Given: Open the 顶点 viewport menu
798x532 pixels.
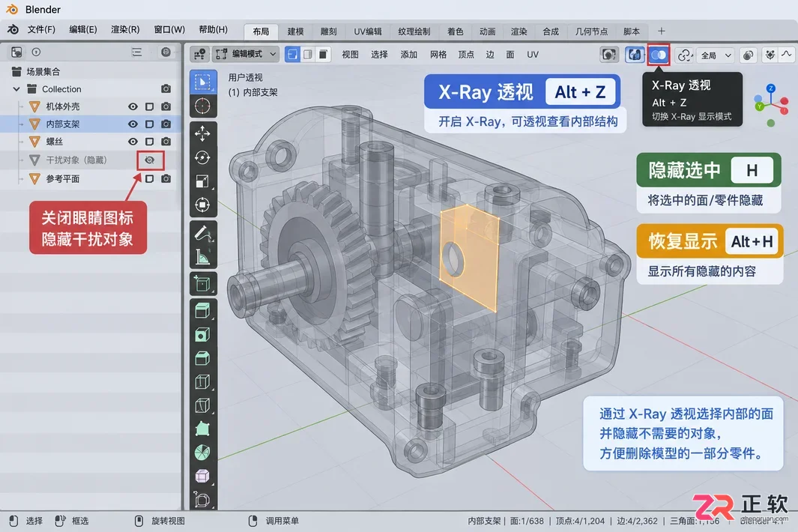Looking at the screenshot, I should click(466, 55).
